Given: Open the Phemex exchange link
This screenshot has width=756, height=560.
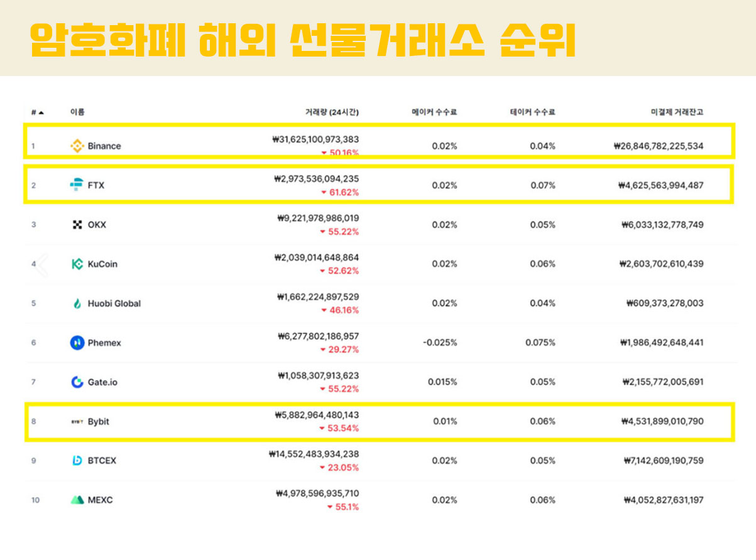Looking at the screenshot, I should coord(104,343).
